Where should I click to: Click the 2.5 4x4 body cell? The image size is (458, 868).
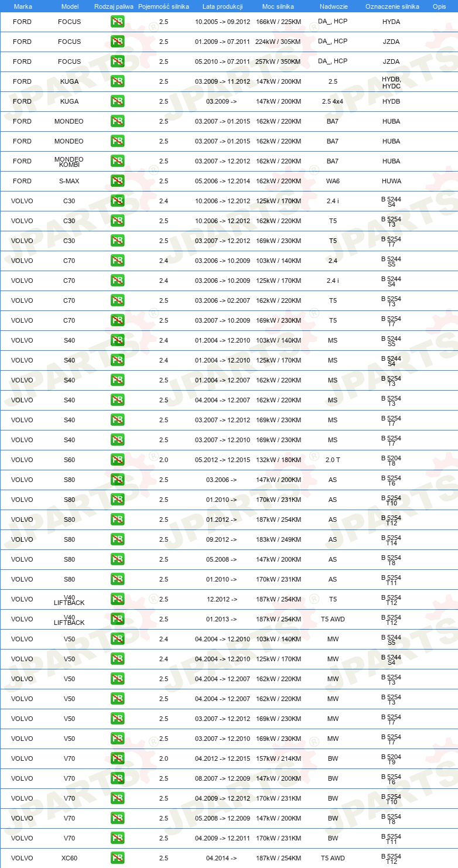coord(333,101)
